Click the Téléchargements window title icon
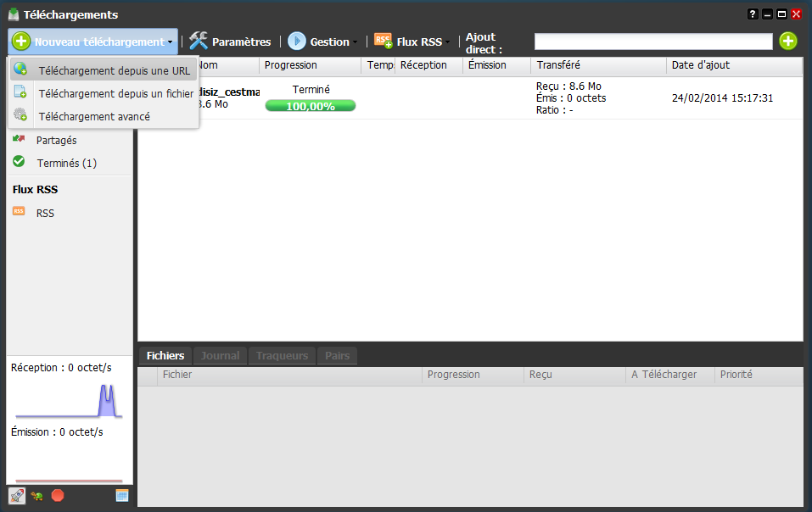The height and width of the screenshot is (512, 812). [14, 14]
